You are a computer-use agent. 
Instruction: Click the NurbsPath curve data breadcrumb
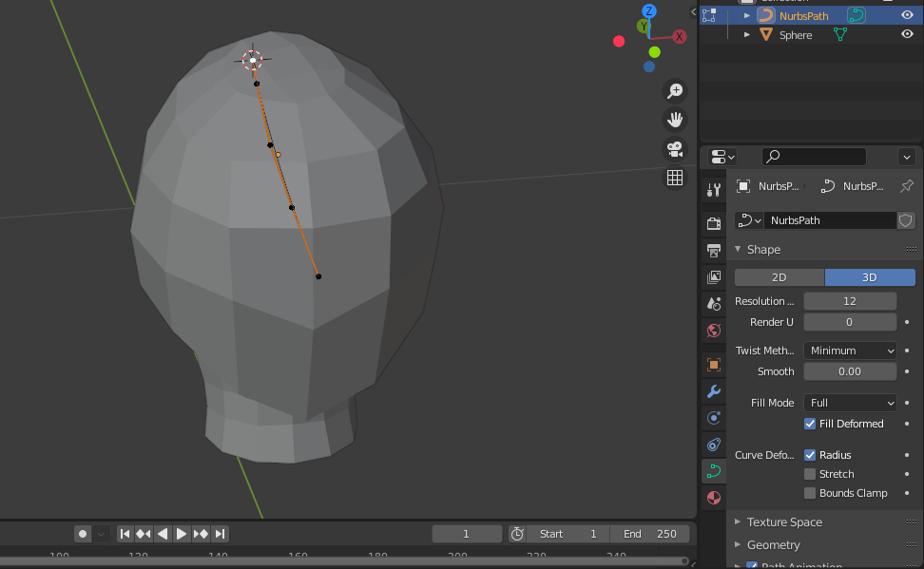[x=852, y=186]
